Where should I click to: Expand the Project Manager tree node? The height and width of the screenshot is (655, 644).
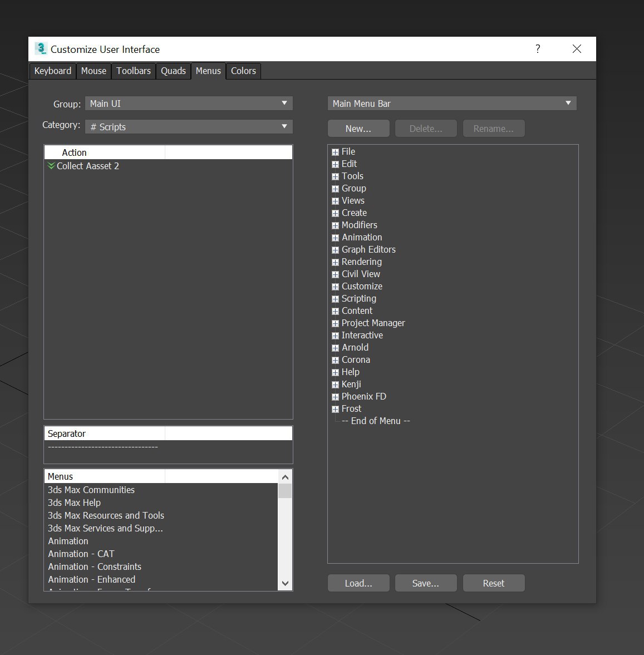(335, 323)
